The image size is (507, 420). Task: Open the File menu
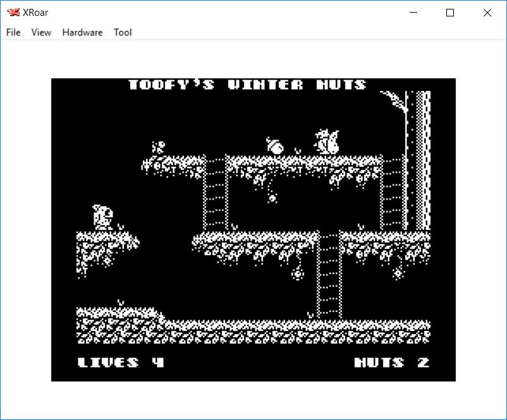click(x=13, y=32)
